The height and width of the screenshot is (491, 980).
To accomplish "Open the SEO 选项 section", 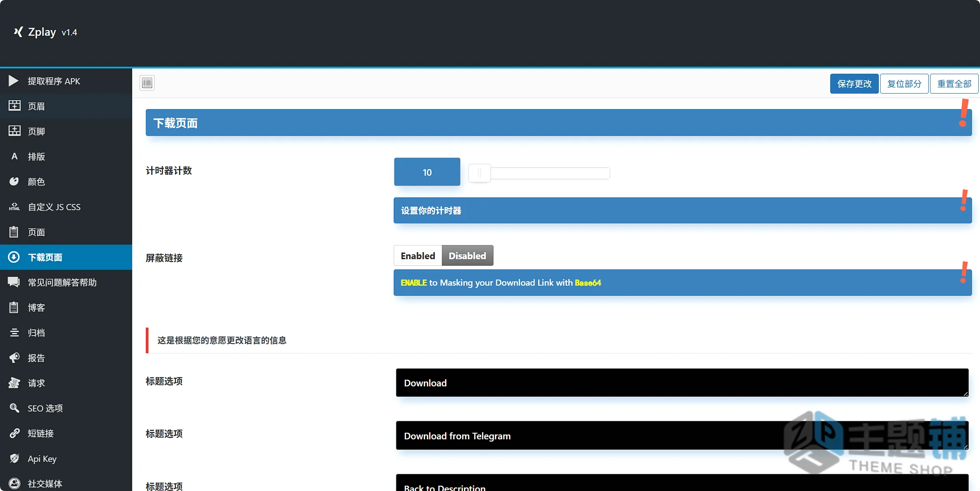I will click(x=66, y=408).
